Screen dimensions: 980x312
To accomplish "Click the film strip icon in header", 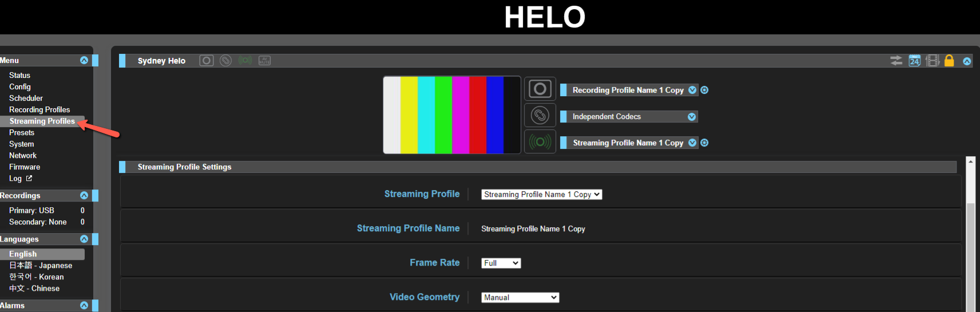I will tap(933, 61).
